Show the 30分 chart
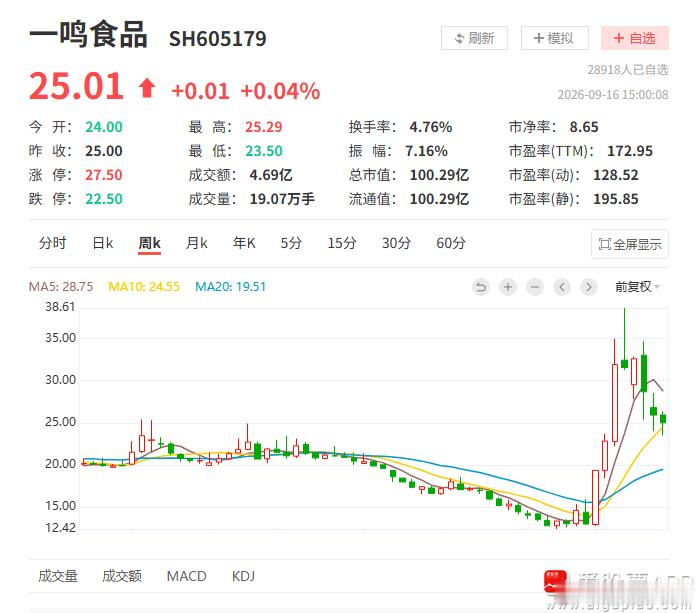The width and height of the screenshot is (698, 613). pyautogui.click(x=396, y=243)
